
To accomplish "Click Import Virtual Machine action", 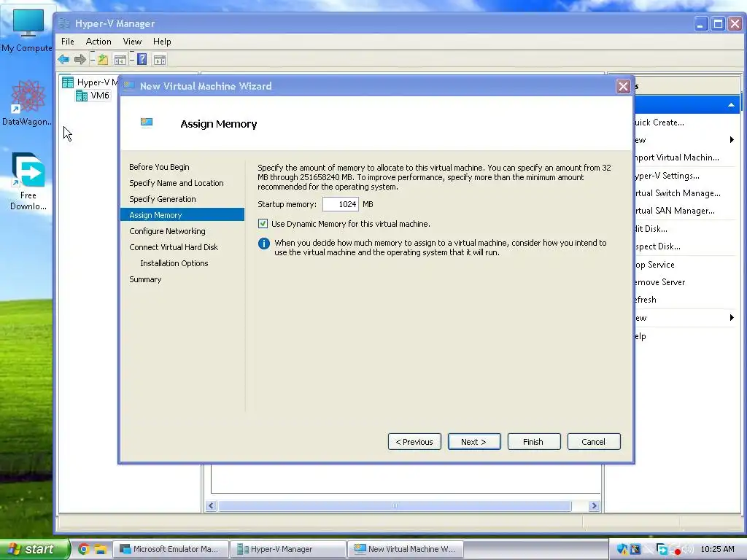I will (677, 157).
